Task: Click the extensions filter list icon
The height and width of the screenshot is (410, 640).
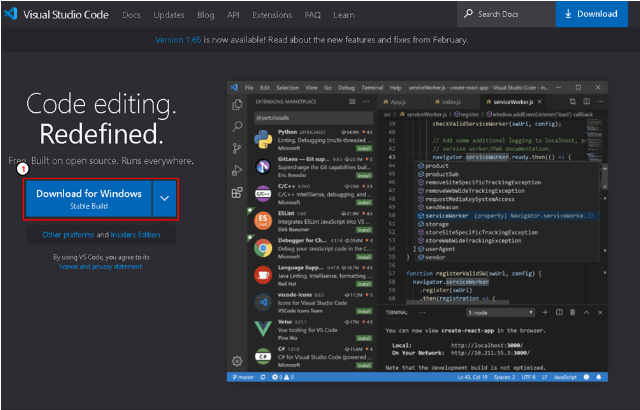Action: (352, 102)
